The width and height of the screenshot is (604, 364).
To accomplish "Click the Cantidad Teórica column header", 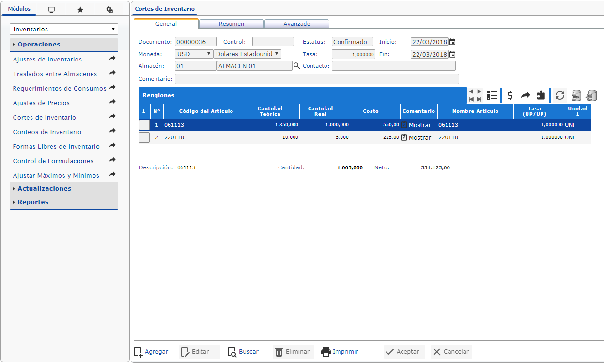I will click(x=275, y=111).
